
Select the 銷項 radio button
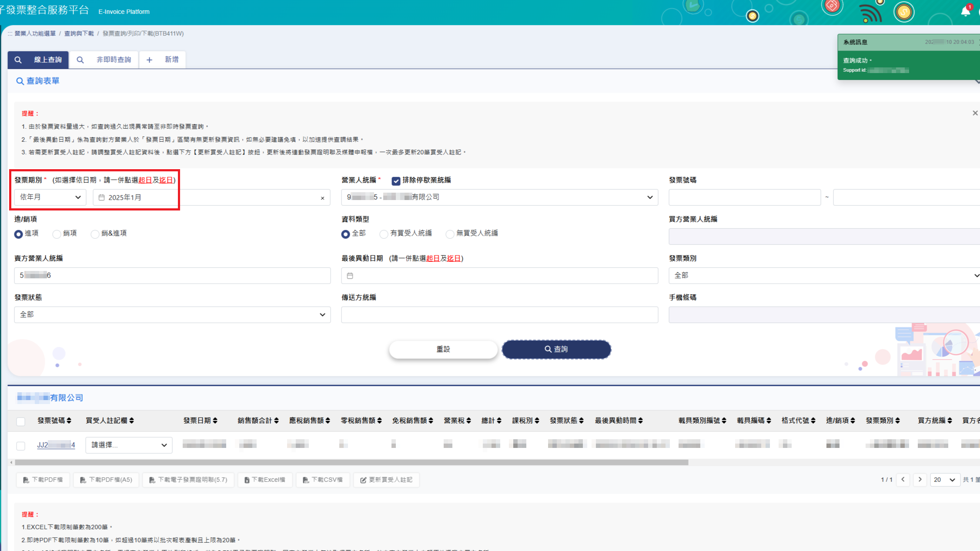[57, 234]
